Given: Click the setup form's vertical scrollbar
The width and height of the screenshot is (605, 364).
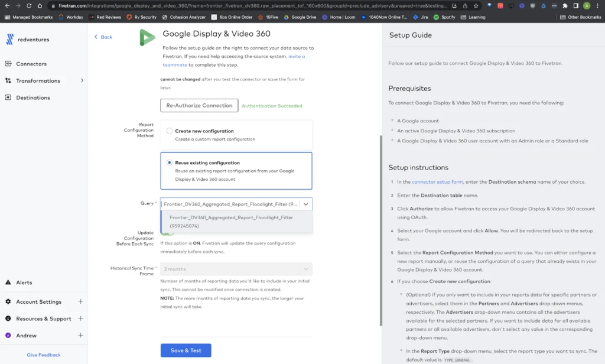Looking at the screenshot, I should pos(381,230).
